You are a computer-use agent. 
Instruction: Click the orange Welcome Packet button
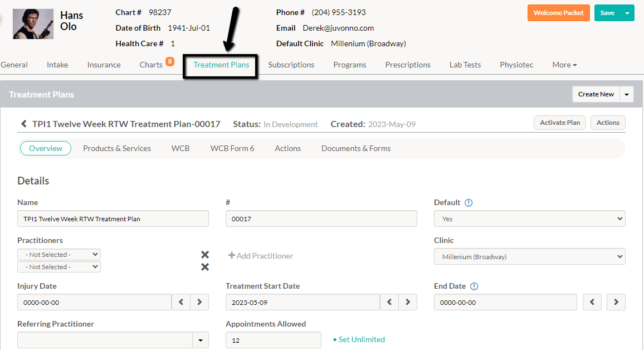coord(558,12)
